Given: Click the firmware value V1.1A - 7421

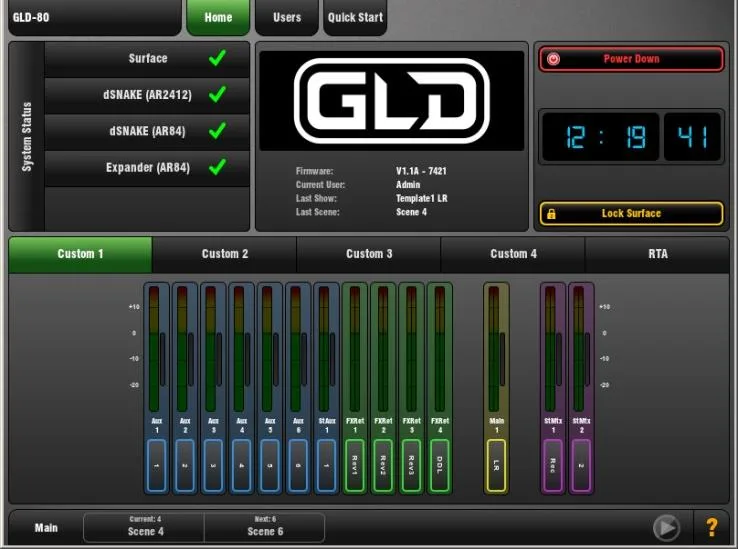Looking at the screenshot, I should 421,171.
